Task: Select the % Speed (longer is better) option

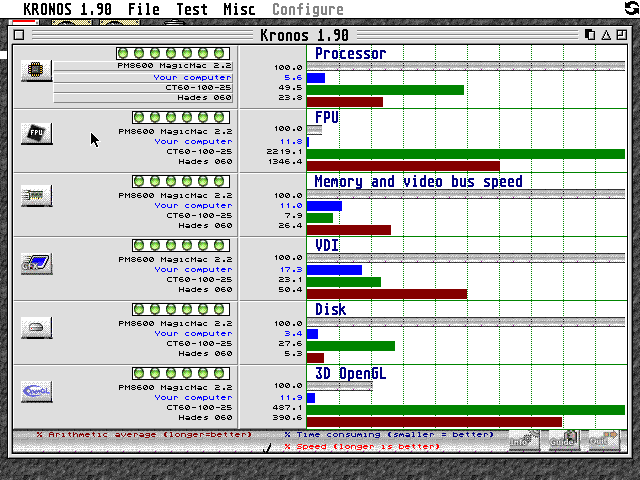Action: click(362, 447)
